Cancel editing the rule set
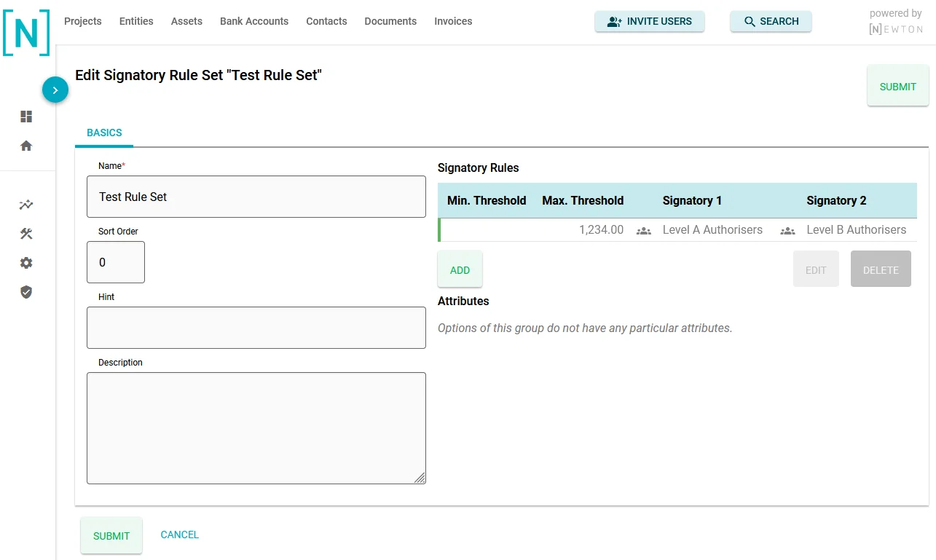This screenshot has width=936, height=560. (x=180, y=535)
